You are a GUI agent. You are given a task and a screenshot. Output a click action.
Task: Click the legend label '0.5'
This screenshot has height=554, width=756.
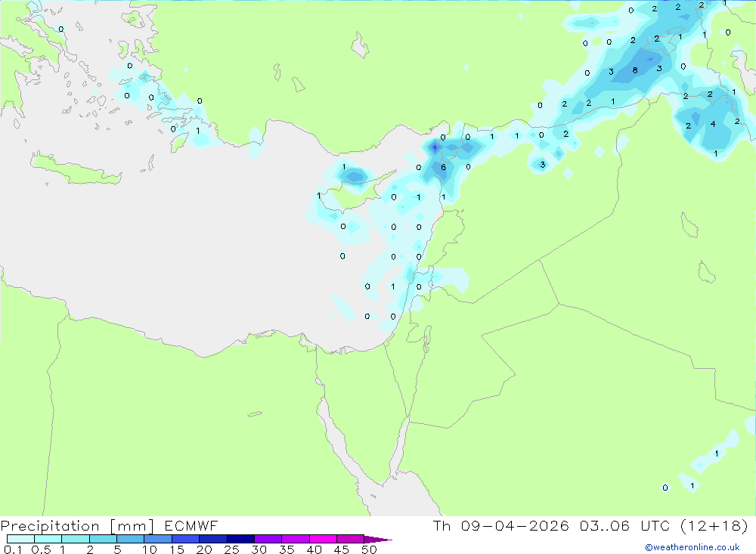(x=41, y=549)
